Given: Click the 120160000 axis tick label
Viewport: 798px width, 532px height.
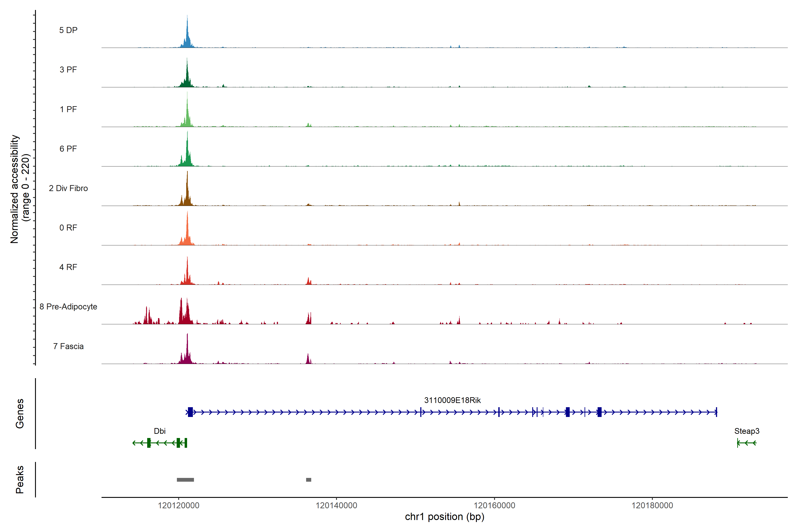Looking at the screenshot, I should tap(494, 506).
